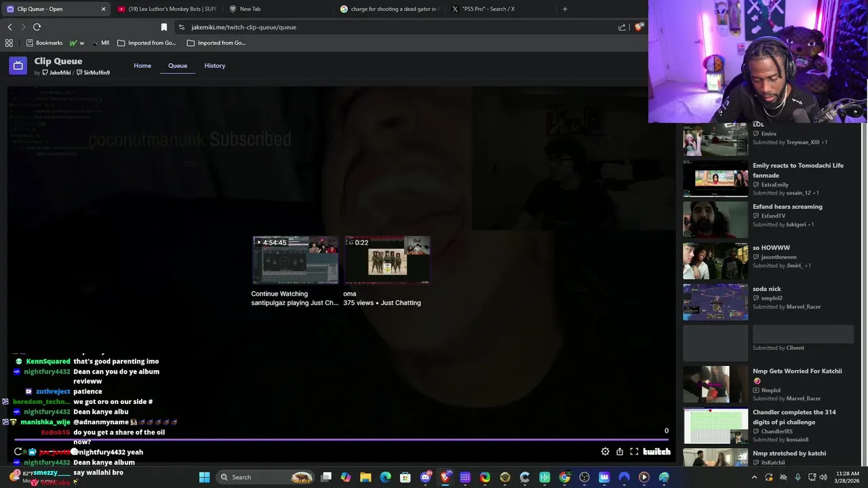Click the Clip Queue TV logo icon

(x=18, y=66)
